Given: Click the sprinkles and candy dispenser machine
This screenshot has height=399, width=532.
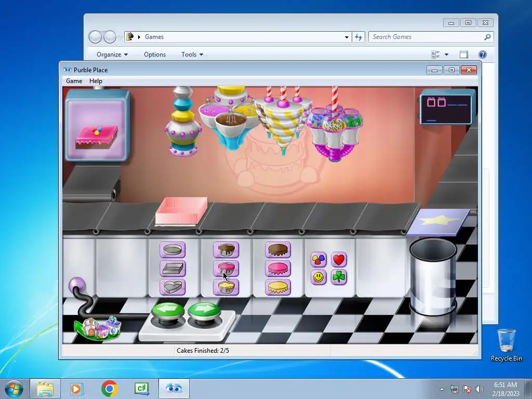Looking at the screenshot, I should 334,132.
